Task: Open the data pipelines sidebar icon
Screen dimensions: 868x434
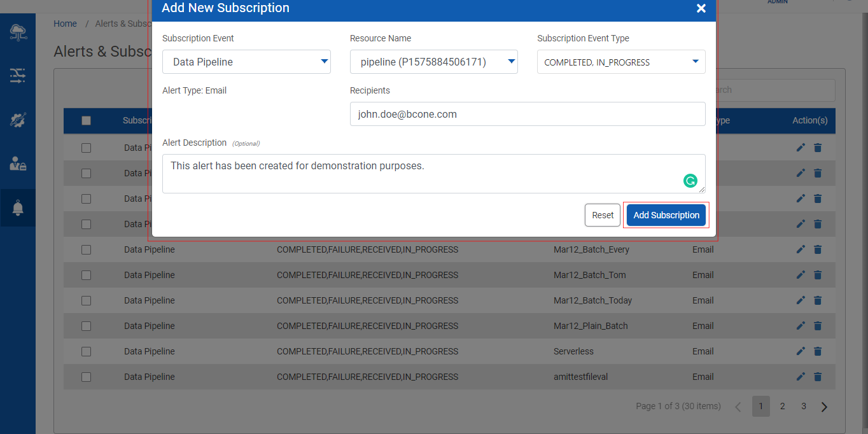Action: [x=18, y=76]
